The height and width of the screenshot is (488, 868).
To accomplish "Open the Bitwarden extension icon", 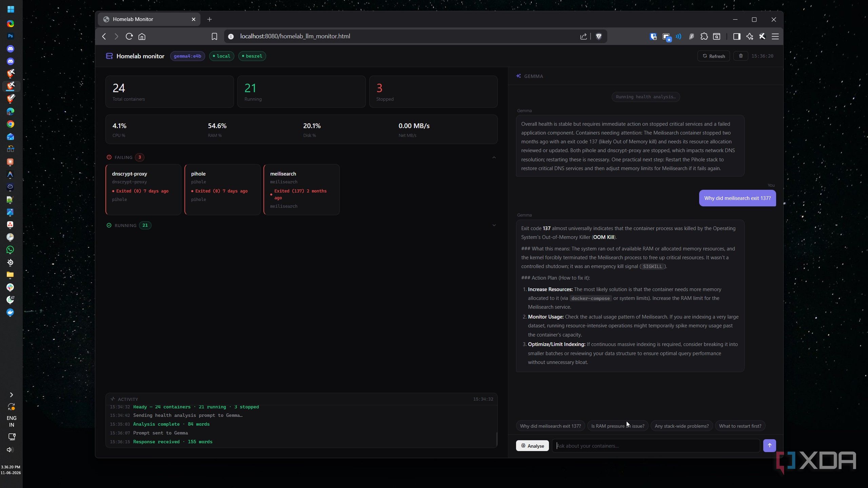I will (653, 36).
